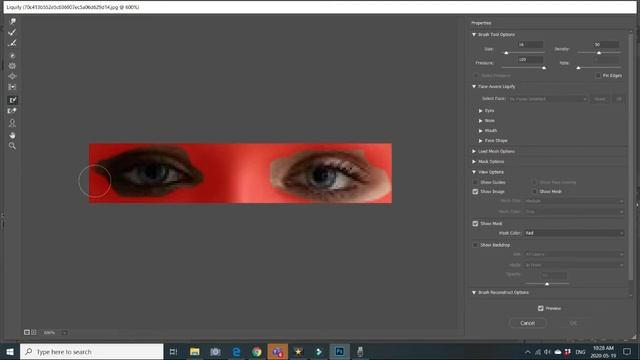The height and width of the screenshot is (360, 640).
Task: Select the Forward Warp tool
Action: tap(12, 21)
